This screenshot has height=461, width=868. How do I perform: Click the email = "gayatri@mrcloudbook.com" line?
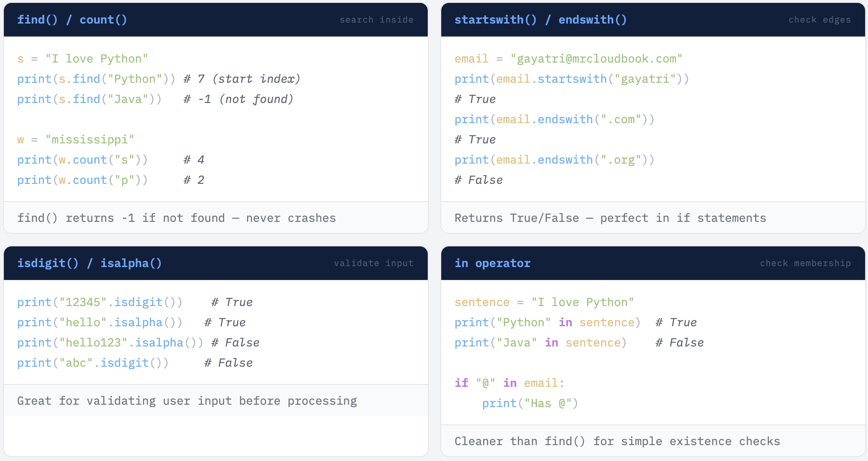pos(568,59)
